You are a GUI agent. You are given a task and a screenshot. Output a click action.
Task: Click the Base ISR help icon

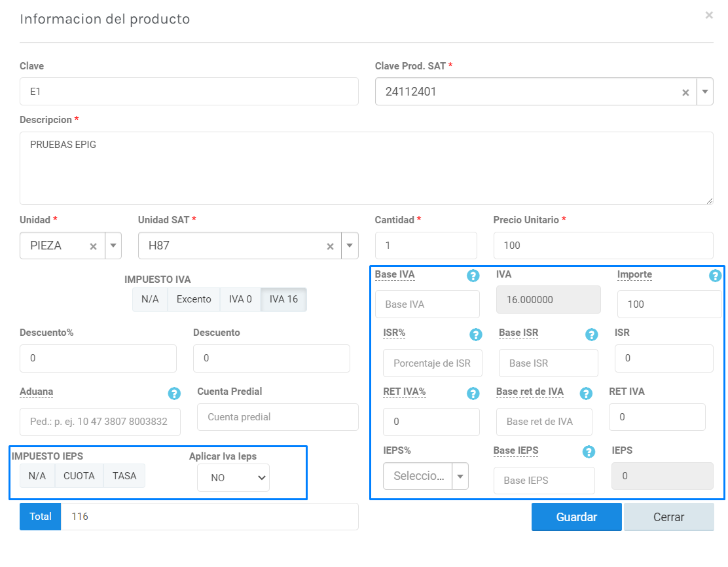tap(591, 335)
